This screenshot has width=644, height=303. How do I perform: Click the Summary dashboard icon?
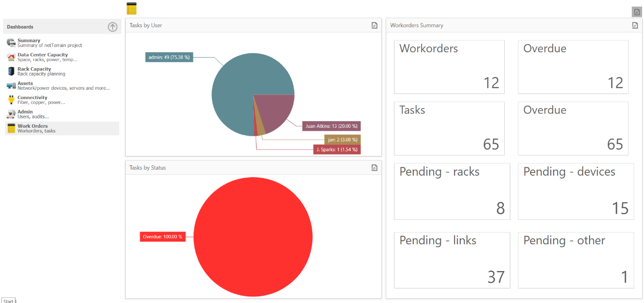(11, 43)
